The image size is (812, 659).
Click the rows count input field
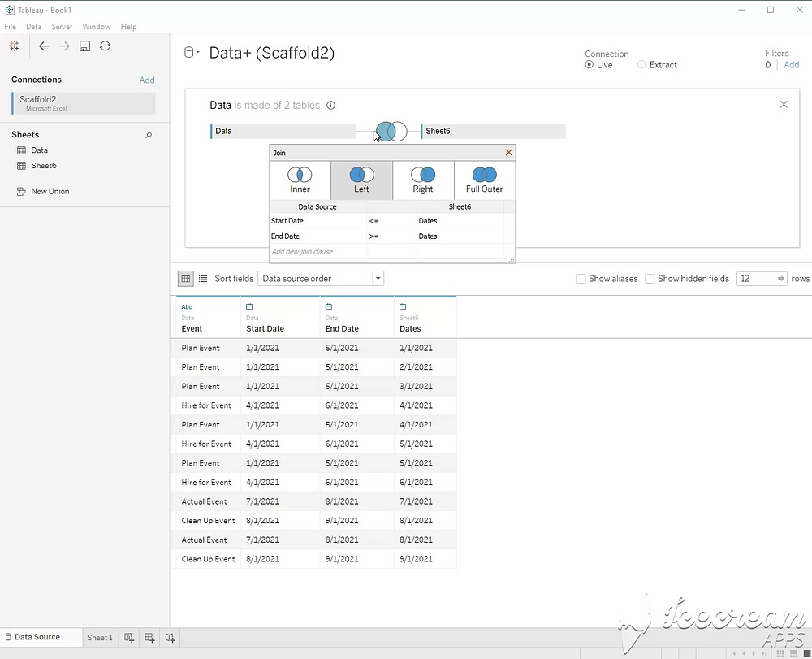coord(756,279)
